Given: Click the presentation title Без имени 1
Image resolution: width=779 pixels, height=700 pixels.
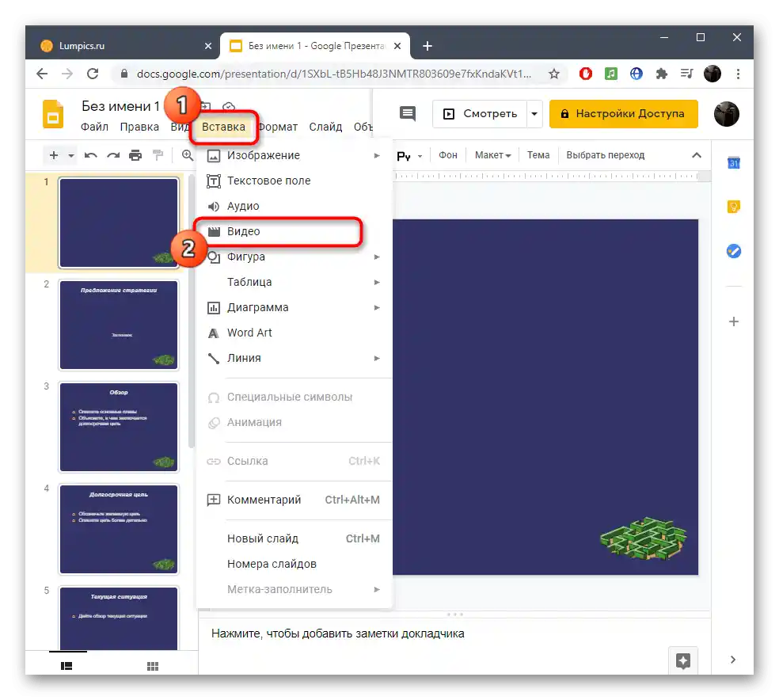Looking at the screenshot, I should [x=120, y=106].
